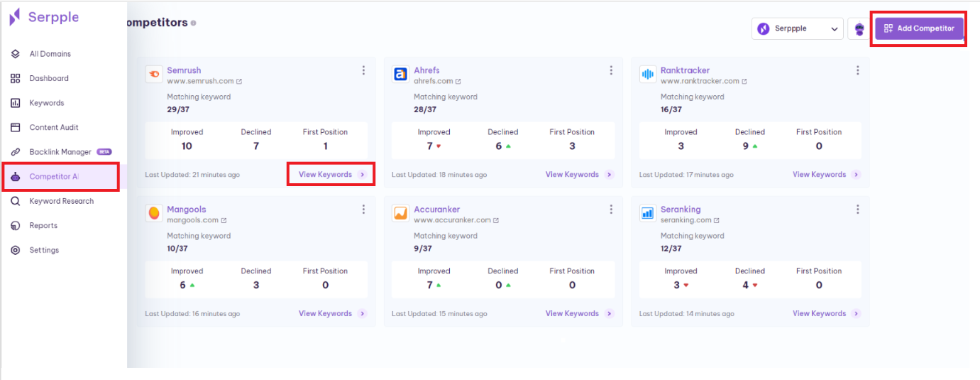Click the Keywords chart icon
Screen dimensions: 980x380
click(16, 103)
